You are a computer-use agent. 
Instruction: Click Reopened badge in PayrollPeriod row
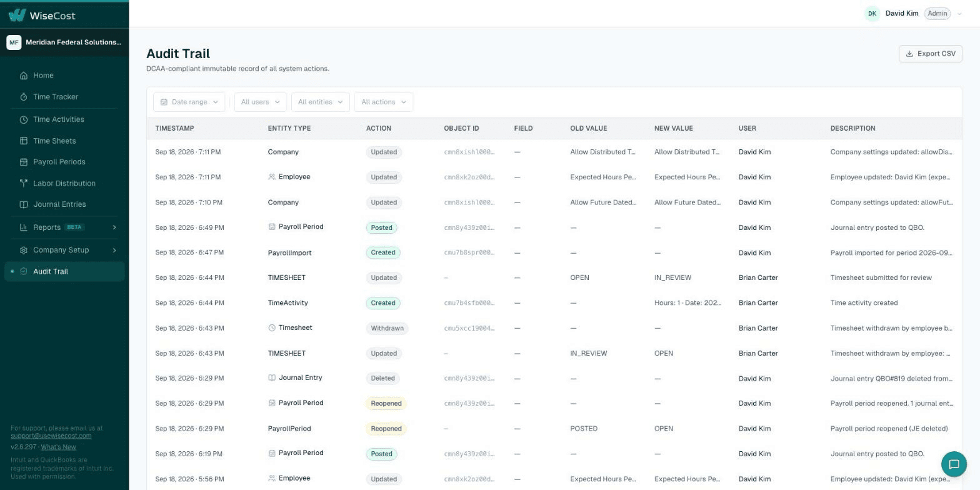click(x=386, y=429)
